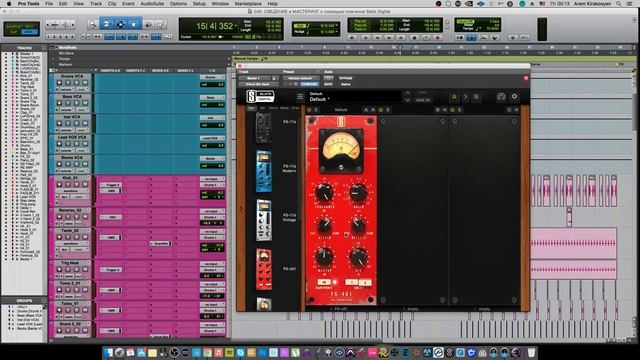Open main counter format dropdown arrow
The image size is (640, 360).
click(236, 26)
